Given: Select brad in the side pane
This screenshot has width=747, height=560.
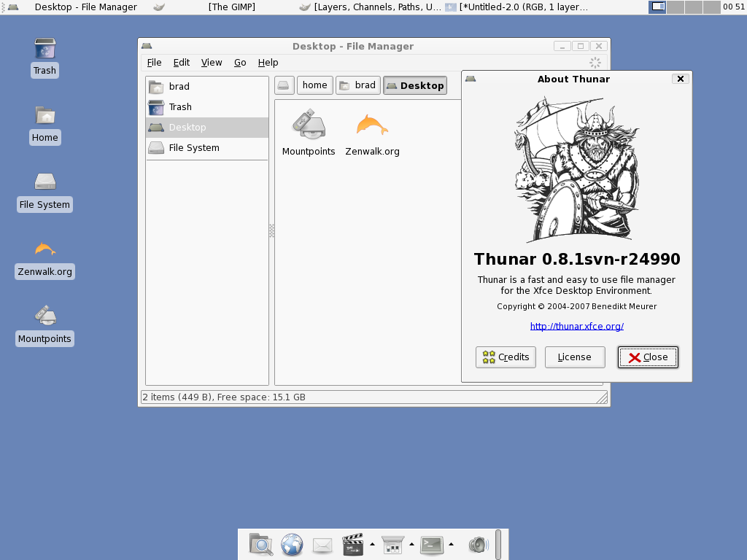Looking at the screenshot, I should [x=207, y=87].
